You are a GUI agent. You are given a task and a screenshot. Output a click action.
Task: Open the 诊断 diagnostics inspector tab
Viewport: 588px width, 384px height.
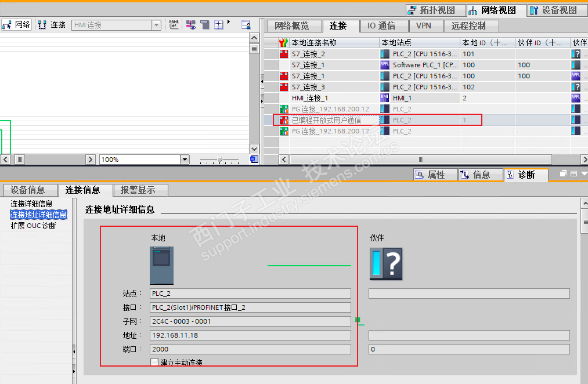coord(526,175)
